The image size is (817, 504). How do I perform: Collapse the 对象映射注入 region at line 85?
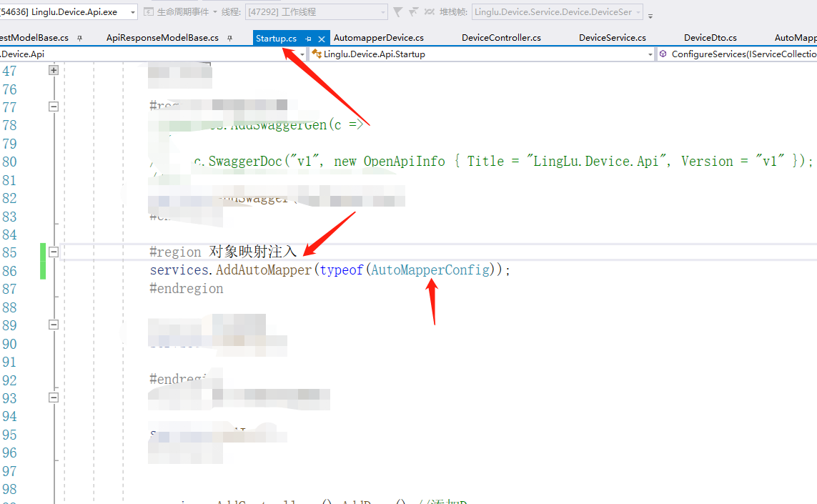pyautogui.click(x=53, y=252)
